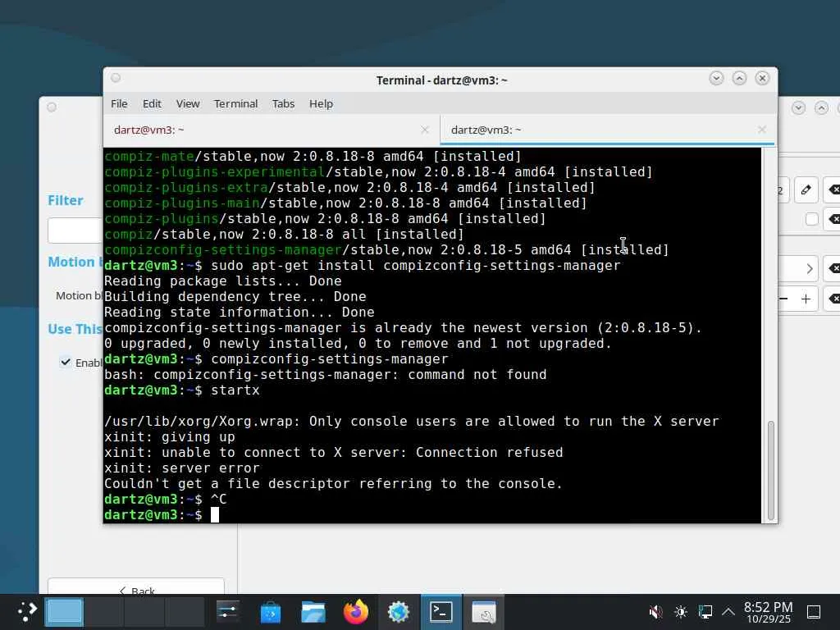This screenshot has width=840, height=630.
Task: Open the window with clock icon in taskbar
Action: point(484,612)
